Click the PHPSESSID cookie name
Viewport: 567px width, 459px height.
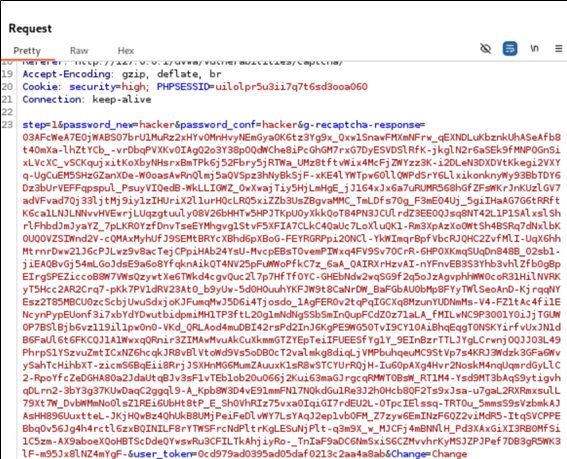pos(183,87)
